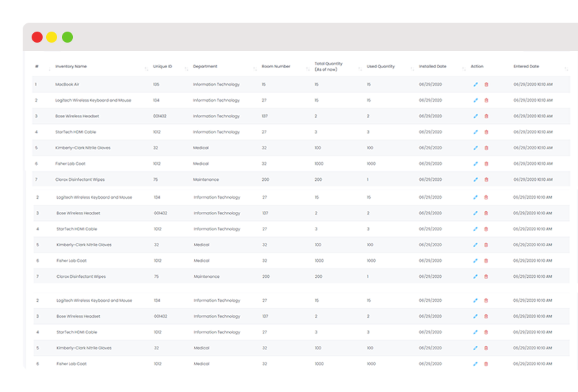Edit the topmost Kimberly-Clark Nitrile Gloves row

tap(475, 148)
